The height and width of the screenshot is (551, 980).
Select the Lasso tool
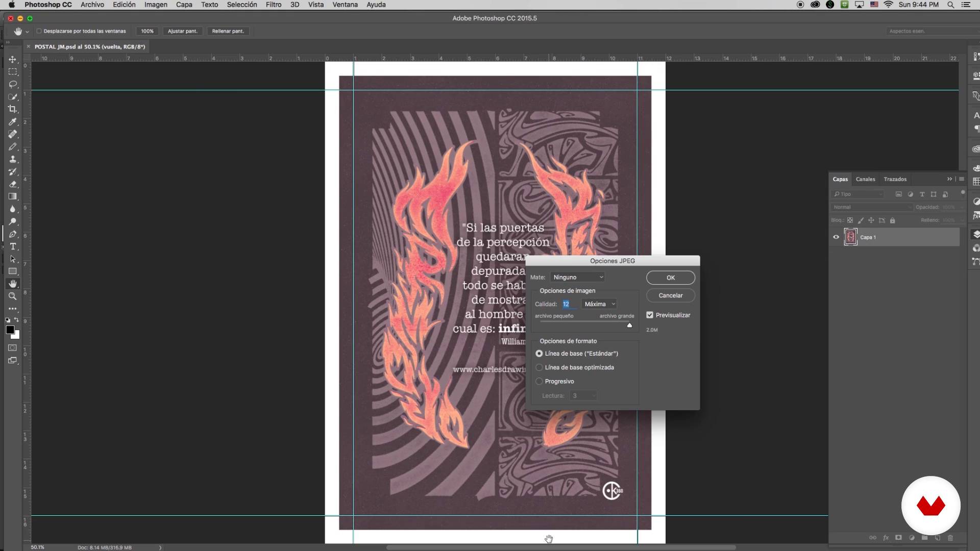13,84
